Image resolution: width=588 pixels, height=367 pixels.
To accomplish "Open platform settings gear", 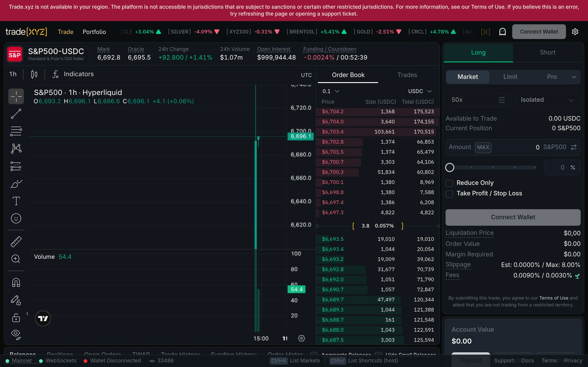I will pyautogui.click(x=575, y=32).
